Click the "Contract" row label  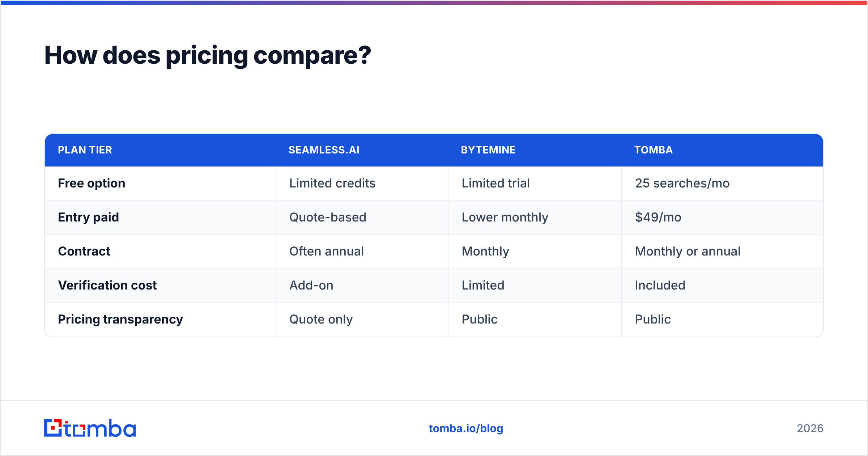tap(84, 251)
